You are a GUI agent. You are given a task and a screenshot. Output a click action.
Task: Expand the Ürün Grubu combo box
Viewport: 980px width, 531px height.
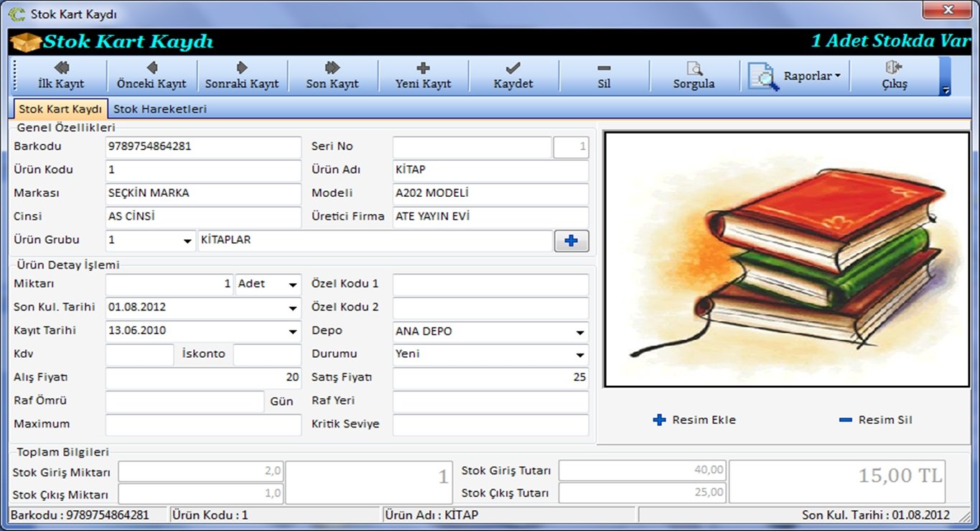[x=187, y=241]
